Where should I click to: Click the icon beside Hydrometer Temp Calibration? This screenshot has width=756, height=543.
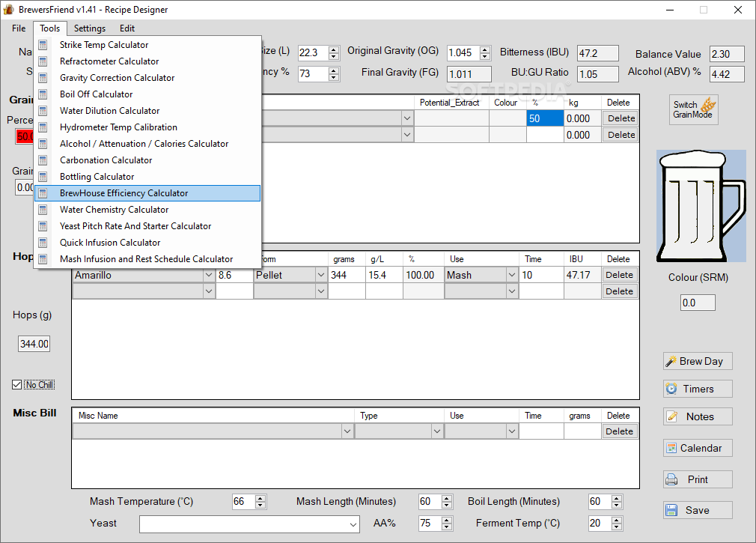coord(43,127)
